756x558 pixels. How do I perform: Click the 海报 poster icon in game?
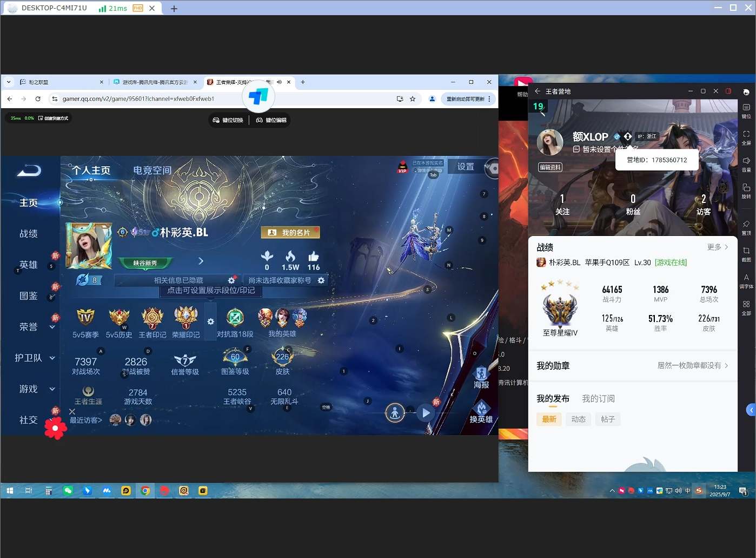pyautogui.click(x=481, y=377)
